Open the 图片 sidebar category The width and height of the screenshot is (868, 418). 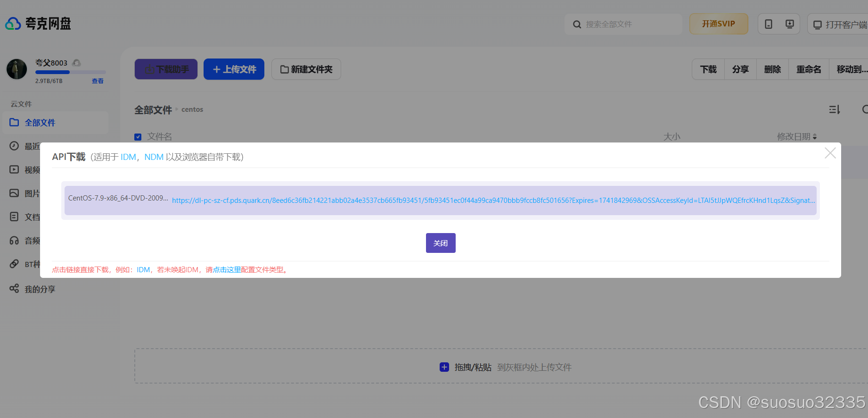(25, 193)
